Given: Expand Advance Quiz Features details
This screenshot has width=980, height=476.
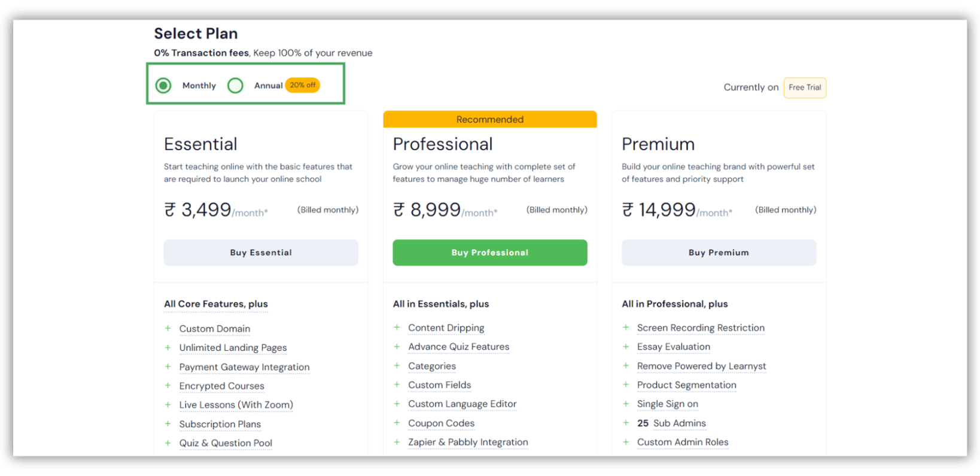Looking at the screenshot, I should tap(458, 347).
